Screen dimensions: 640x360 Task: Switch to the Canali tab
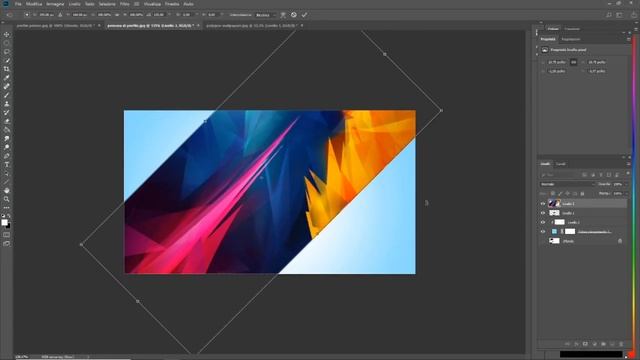pyautogui.click(x=561, y=164)
